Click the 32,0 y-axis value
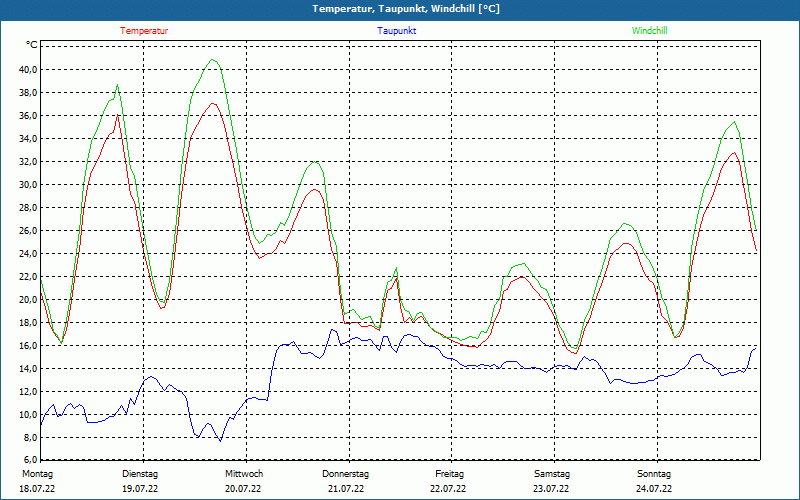The image size is (800, 500). click(x=29, y=161)
